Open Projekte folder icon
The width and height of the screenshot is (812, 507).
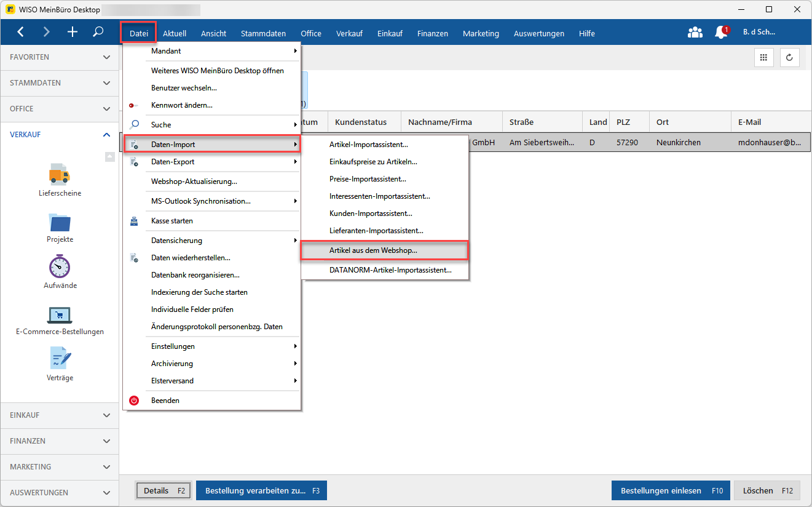pyautogui.click(x=60, y=228)
